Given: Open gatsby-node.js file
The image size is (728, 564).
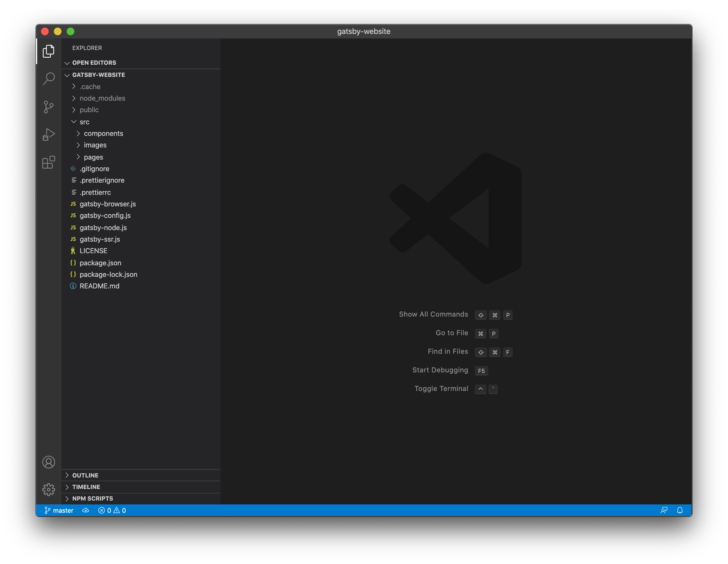Looking at the screenshot, I should coord(141,228).
